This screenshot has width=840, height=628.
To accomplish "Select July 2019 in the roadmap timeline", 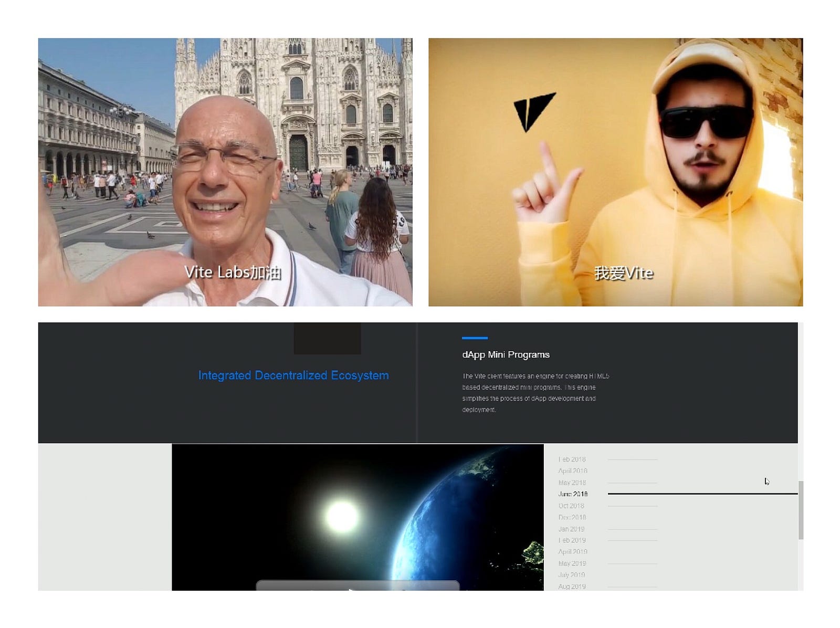I will coord(571,575).
